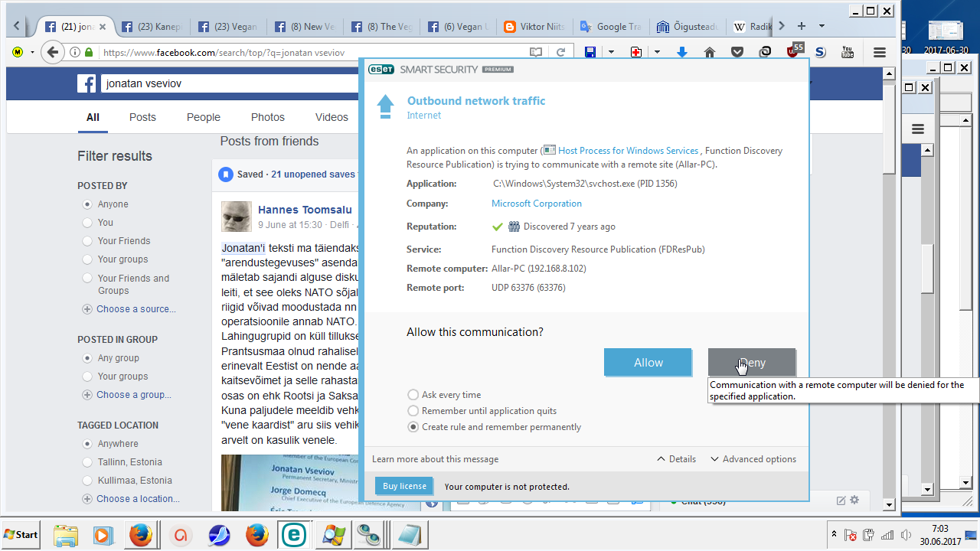Switch to the People search tab

click(204, 117)
